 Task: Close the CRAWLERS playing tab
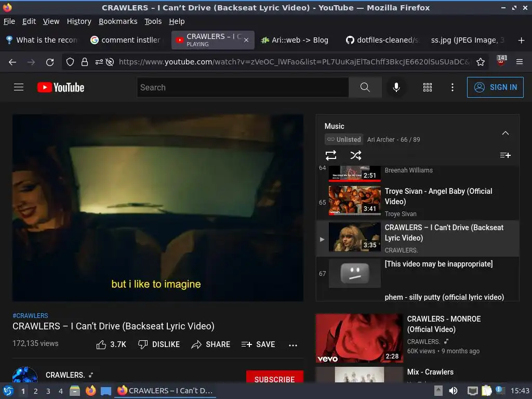tap(246, 40)
